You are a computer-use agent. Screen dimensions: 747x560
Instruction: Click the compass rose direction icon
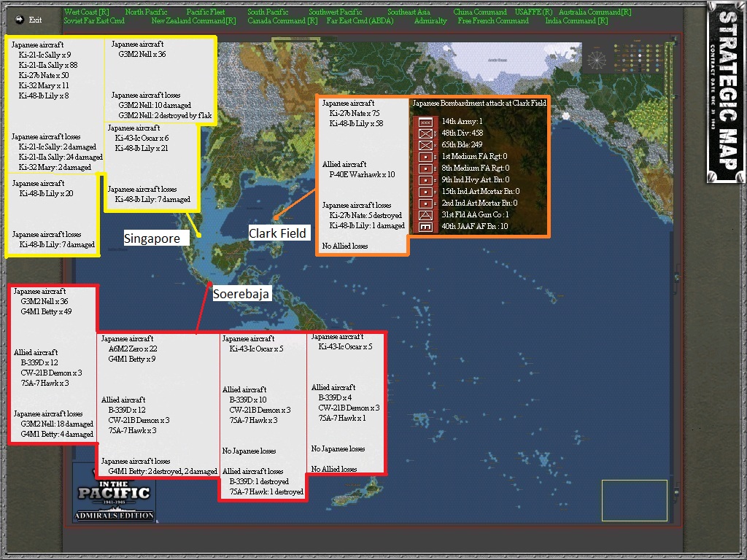pos(597,60)
